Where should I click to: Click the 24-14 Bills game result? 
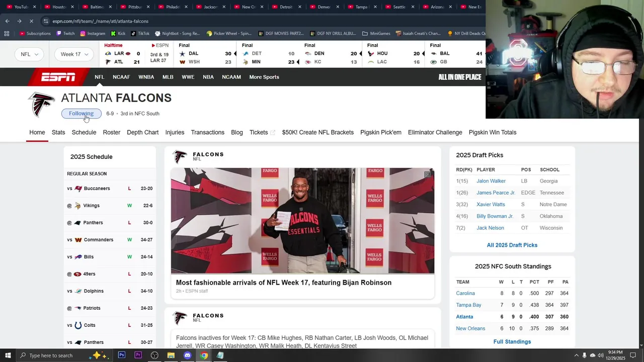pos(146,257)
